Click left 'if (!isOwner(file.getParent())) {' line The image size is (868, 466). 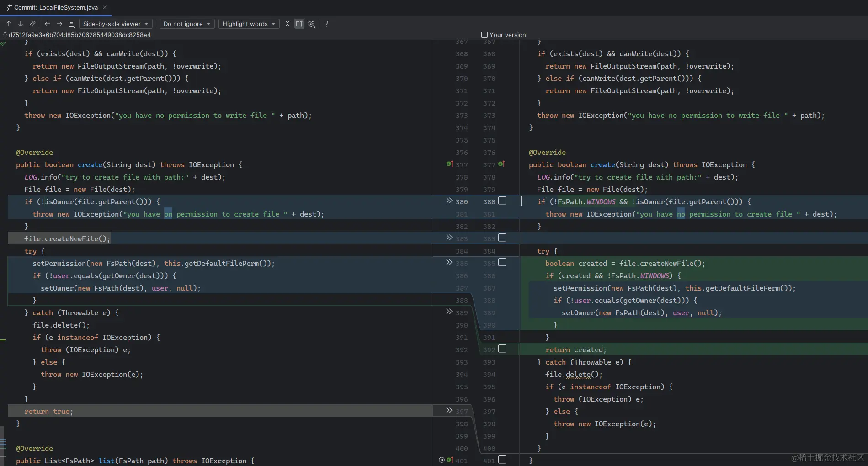(x=92, y=201)
